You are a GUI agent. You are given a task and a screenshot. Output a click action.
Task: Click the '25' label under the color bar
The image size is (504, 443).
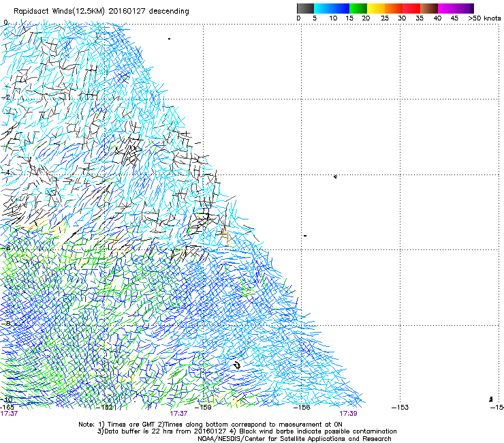(385, 18)
